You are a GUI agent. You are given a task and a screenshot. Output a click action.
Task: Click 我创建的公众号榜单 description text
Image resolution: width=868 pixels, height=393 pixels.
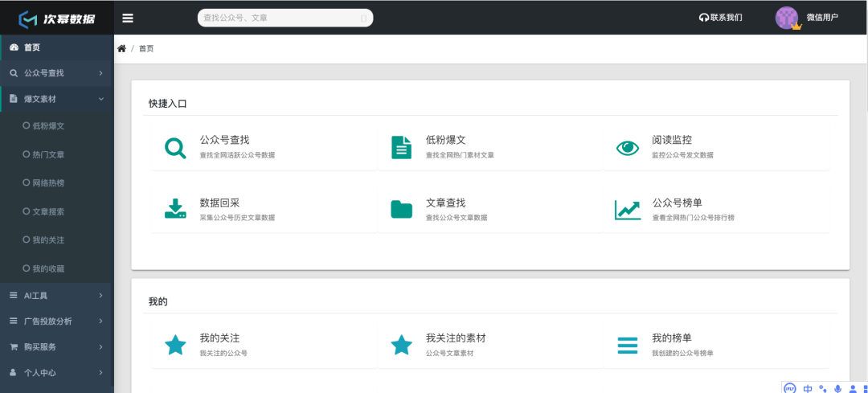682,353
